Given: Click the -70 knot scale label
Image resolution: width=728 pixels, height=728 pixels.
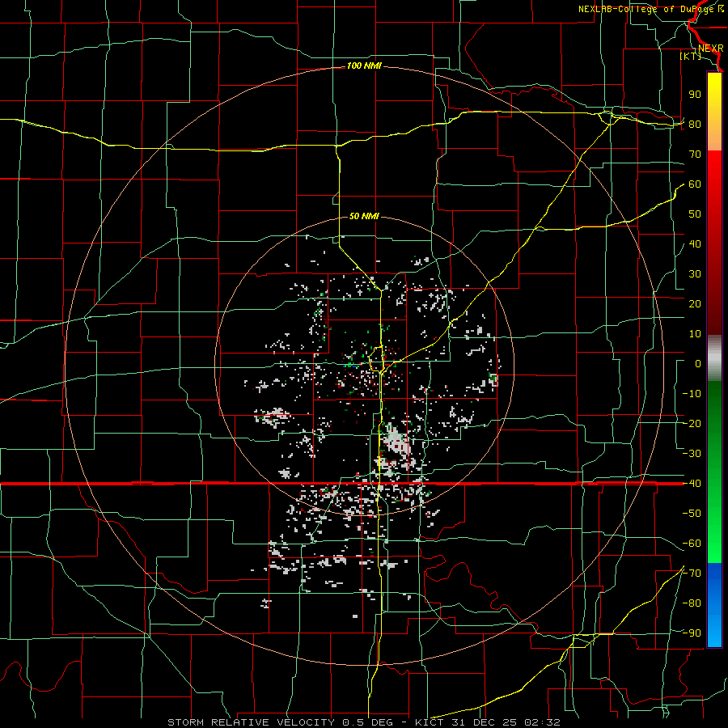Looking at the screenshot, I should 692,574.
